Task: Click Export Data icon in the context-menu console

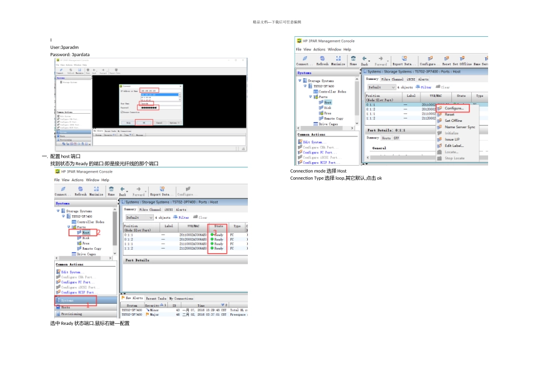Action: click(404, 59)
